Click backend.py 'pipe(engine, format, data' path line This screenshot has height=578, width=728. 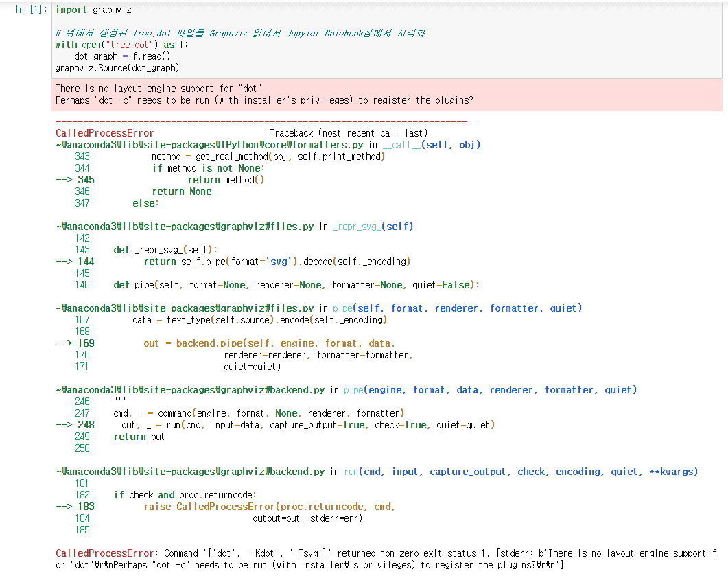tap(347, 390)
